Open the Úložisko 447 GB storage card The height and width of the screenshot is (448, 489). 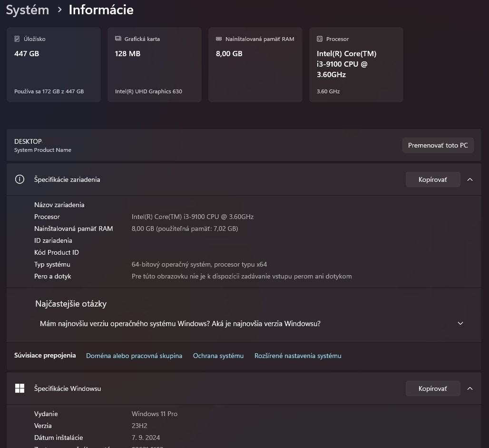pos(54,65)
